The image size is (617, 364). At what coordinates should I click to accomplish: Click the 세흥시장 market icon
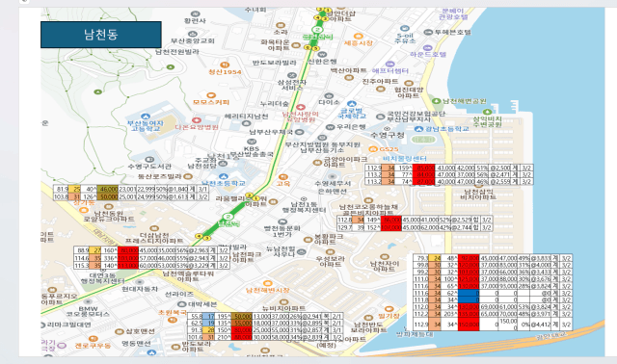358,37
